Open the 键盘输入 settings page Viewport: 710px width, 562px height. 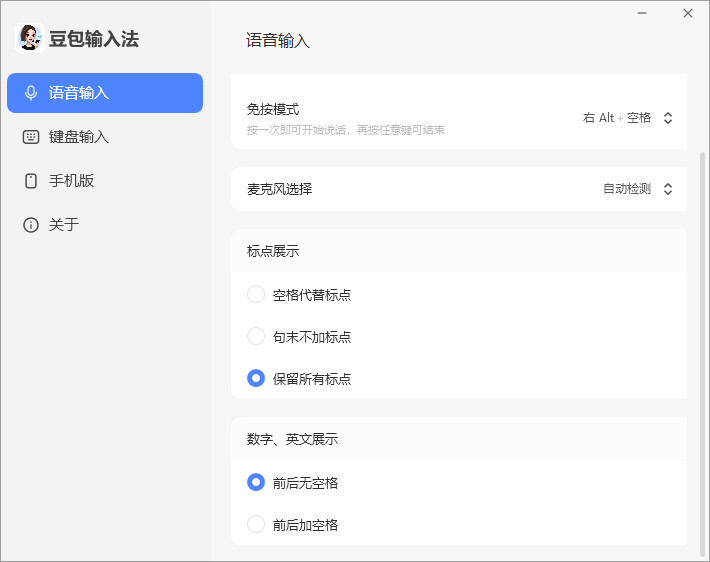click(x=105, y=137)
